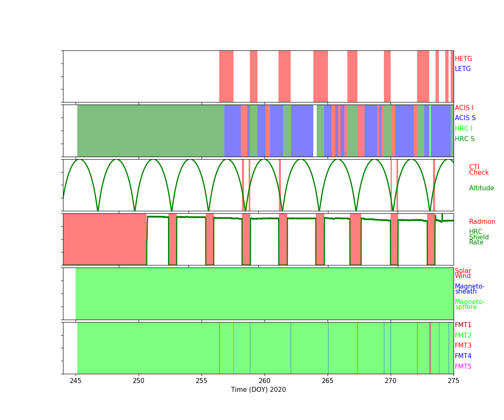Click the large red Radmon block at far left
Image resolution: width=504 pixels, height=420 pixels.
(x=105, y=239)
